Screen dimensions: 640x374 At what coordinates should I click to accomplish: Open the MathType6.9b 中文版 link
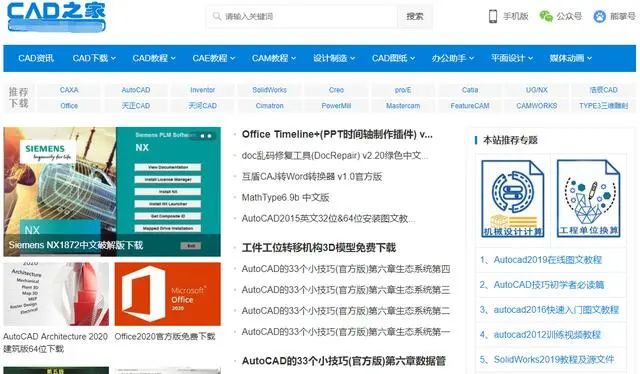point(285,198)
